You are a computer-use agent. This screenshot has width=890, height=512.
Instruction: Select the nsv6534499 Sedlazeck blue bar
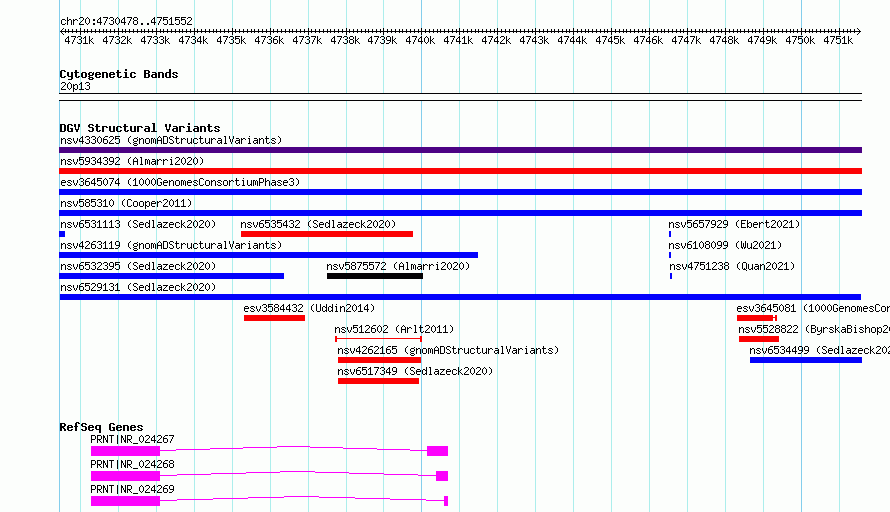805,360
